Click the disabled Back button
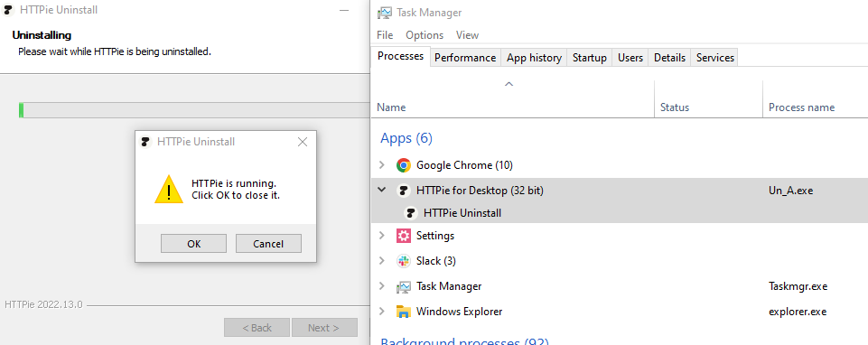This screenshot has width=868, height=345. pos(257,328)
